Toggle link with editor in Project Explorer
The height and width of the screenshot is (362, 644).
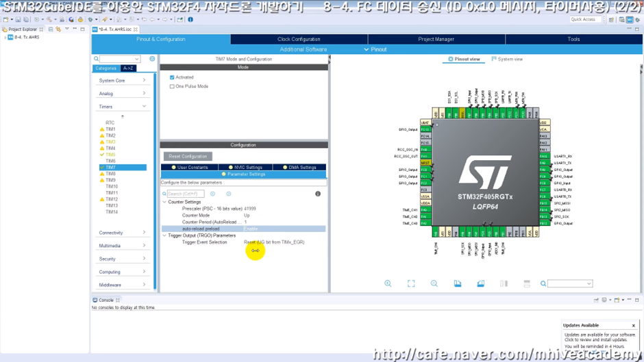[x=58, y=29]
